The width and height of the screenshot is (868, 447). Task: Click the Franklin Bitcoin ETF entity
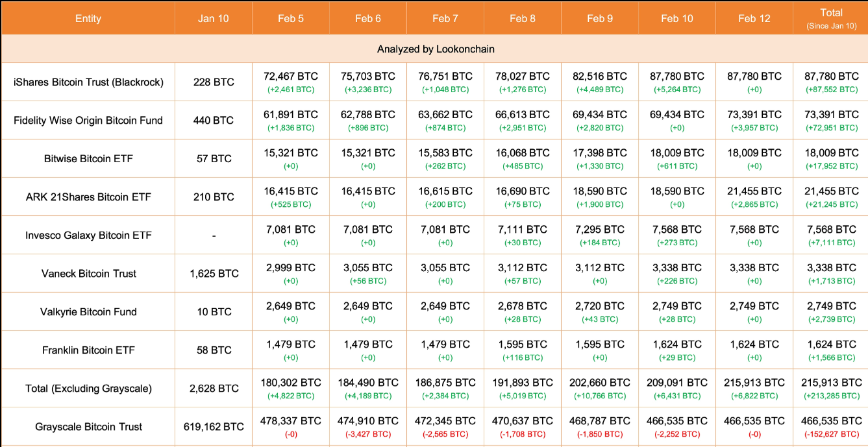tap(88, 350)
